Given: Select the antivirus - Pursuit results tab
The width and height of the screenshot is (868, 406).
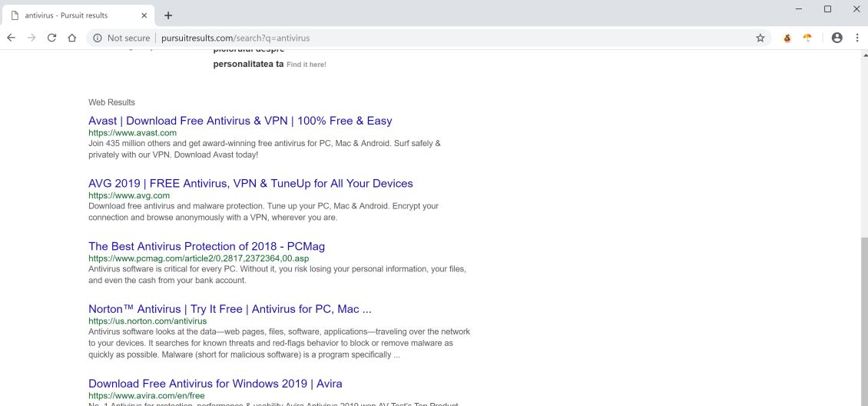Looking at the screenshot, I should (78, 15).
